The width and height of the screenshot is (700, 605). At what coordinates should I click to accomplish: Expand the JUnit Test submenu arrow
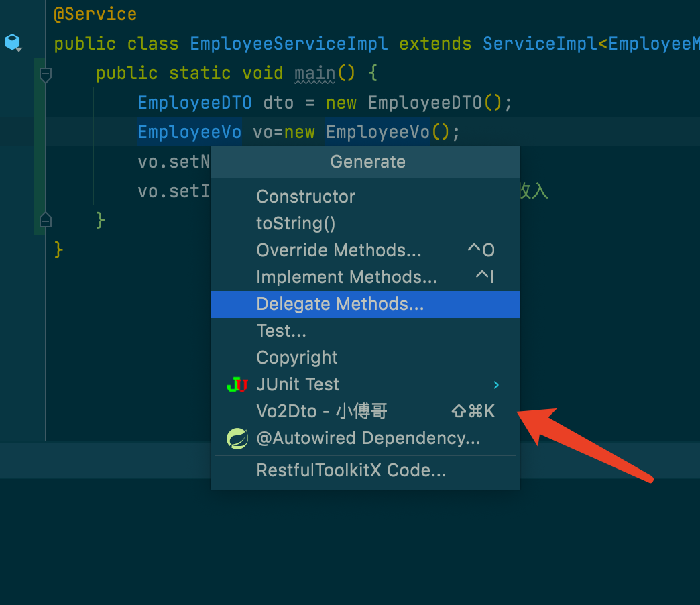coord(496,385)
